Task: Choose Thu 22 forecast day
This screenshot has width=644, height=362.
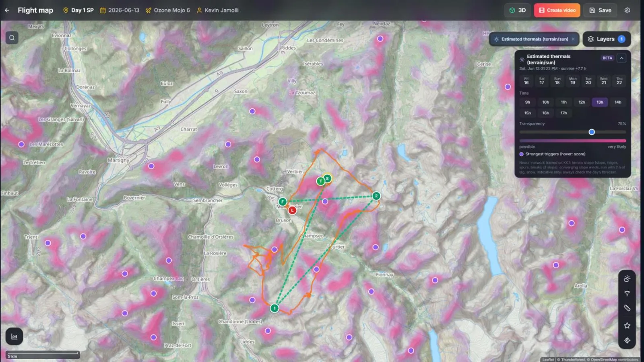Action: pyautogui.click(x=619, y=81)
